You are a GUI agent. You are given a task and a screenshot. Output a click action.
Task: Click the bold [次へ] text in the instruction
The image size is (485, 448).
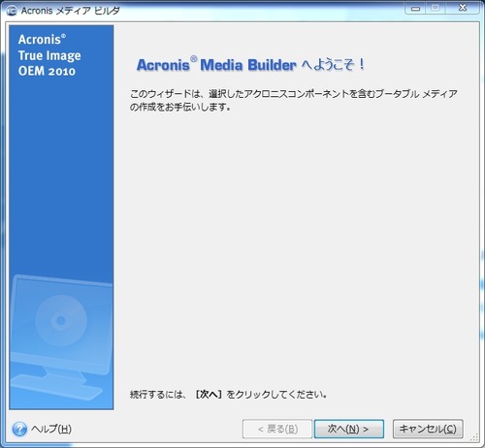209,394
